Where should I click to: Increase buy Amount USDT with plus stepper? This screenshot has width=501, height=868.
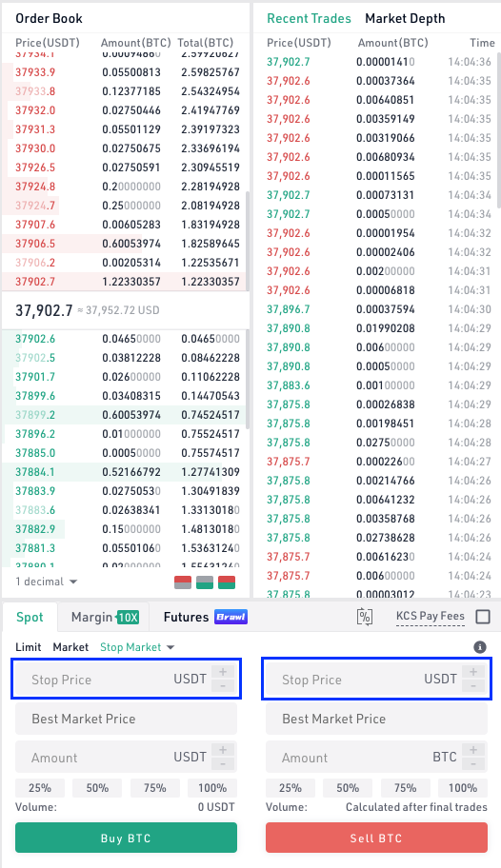[x=223, y=750]
